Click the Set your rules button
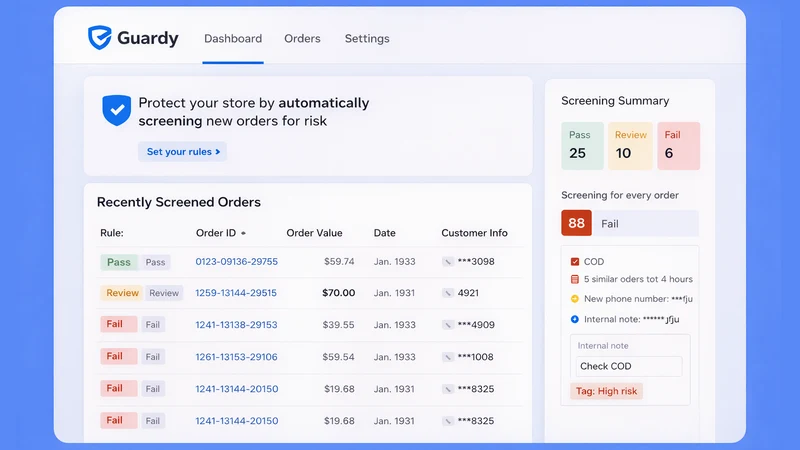This screenshot has height=450, width=800. 183,152
